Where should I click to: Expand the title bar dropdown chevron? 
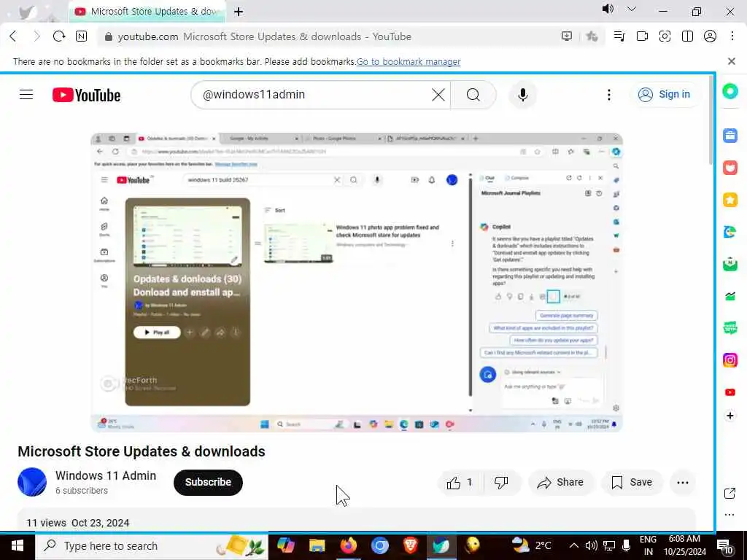click(631, 9)
